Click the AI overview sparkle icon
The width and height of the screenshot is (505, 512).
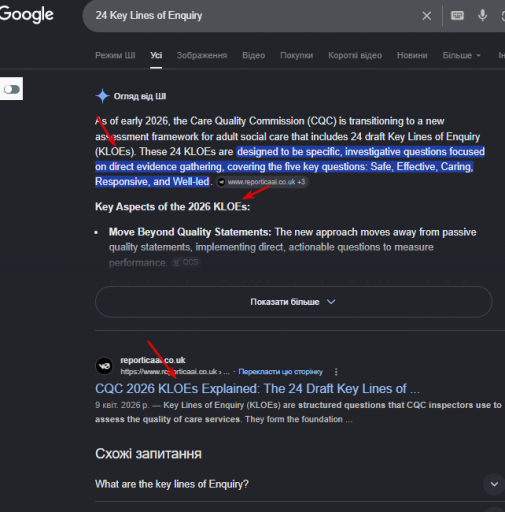102,96
